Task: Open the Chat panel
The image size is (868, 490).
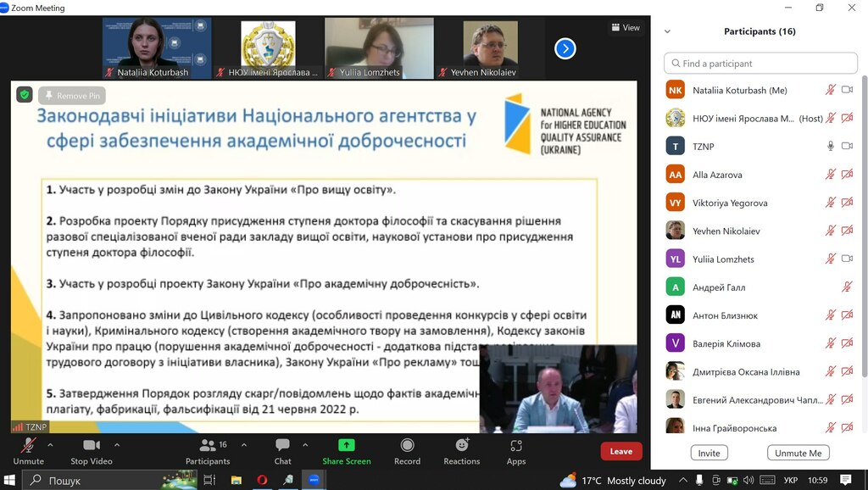Action: [282, 446]
